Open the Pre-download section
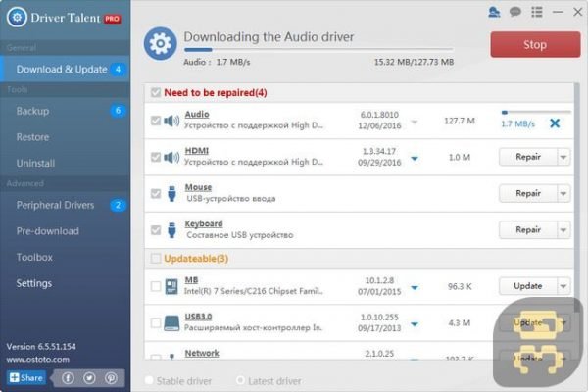The width and height of the screenshot is (588, 392). (65, 231)
